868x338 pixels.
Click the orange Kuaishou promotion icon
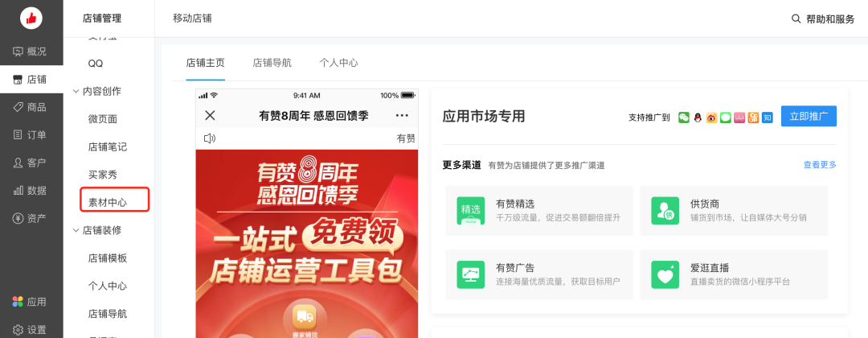click(753, 117)
